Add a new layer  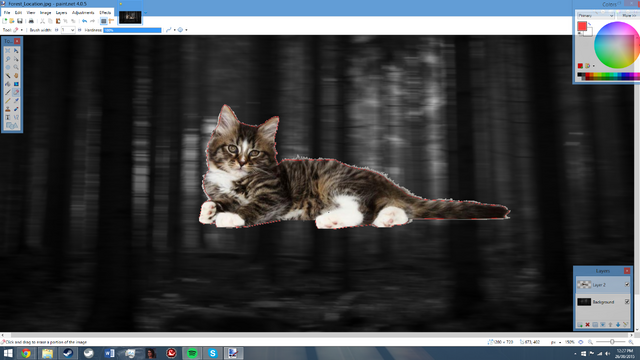point(580,324)
